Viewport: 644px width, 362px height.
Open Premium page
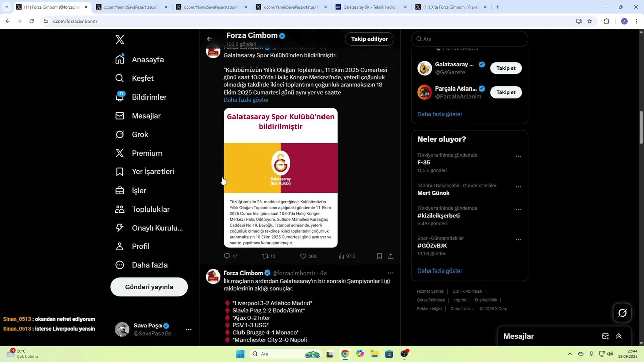coord(139,153)
